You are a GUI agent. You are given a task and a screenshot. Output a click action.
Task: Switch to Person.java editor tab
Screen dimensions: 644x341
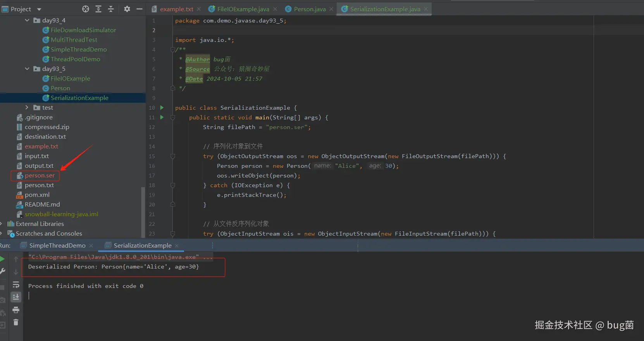pyautogui.click(x=310, y=9)
